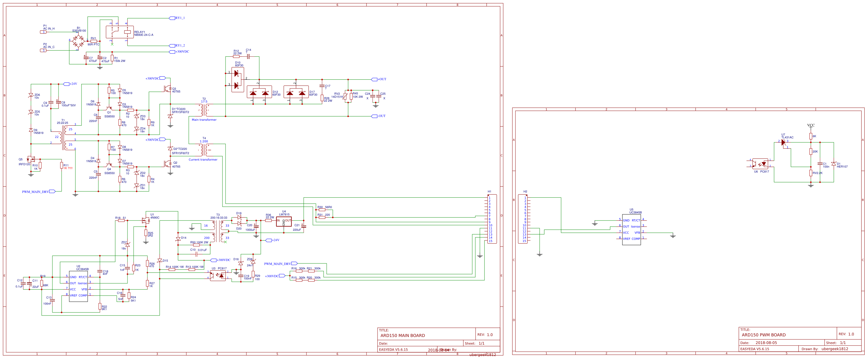868x360 pixels.
Task: Select the U2 UC3845B chip on main board
Action: pos(78,286)
